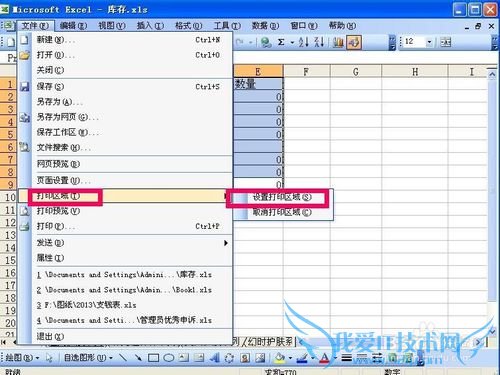Open the 插入 menu
The height and width of the screenshot is (375, 500).
[150, 26]
